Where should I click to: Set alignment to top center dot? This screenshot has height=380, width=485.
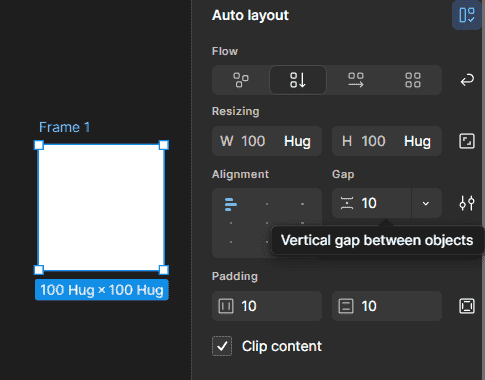coord(267,204)
